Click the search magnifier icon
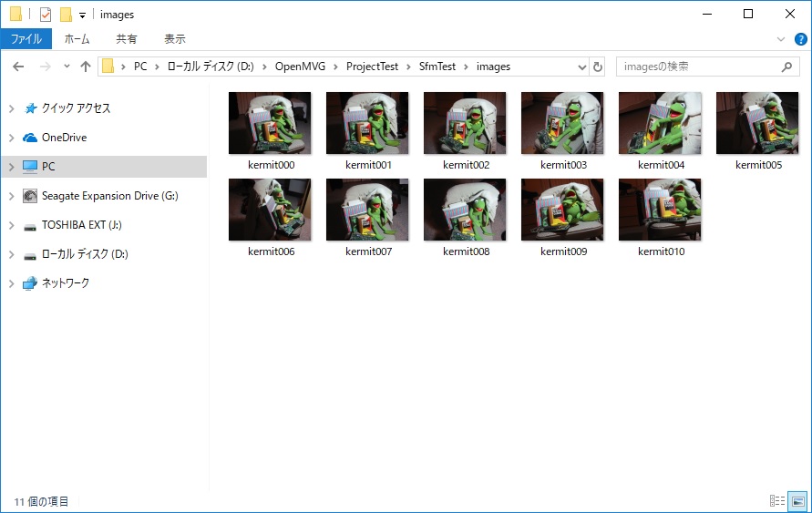This screenshot has height=513, width=812. [786, 67]
